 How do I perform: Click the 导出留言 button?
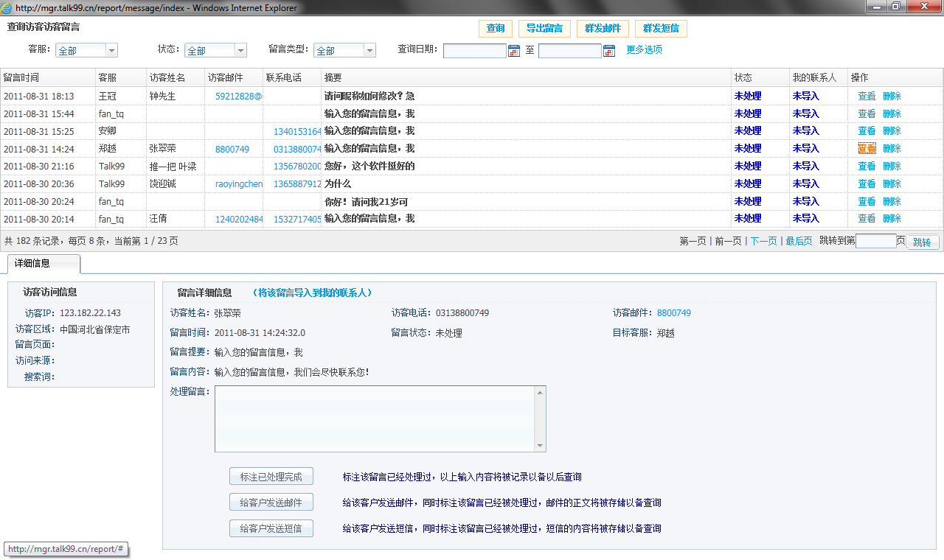tap(544, 29)
